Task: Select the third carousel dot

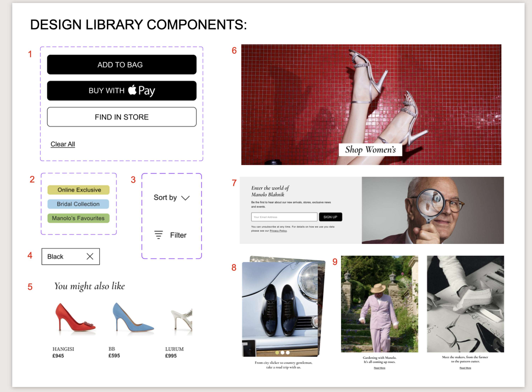Action: (x=288, y=353)
